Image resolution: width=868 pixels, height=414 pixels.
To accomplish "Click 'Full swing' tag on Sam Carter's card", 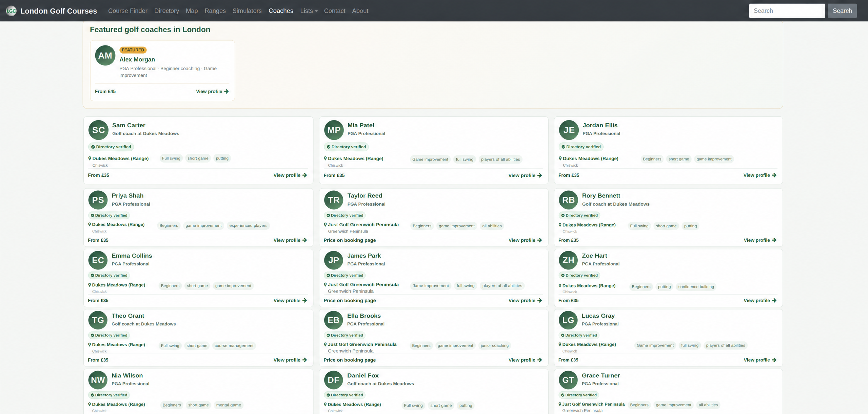I will (171, 158).
